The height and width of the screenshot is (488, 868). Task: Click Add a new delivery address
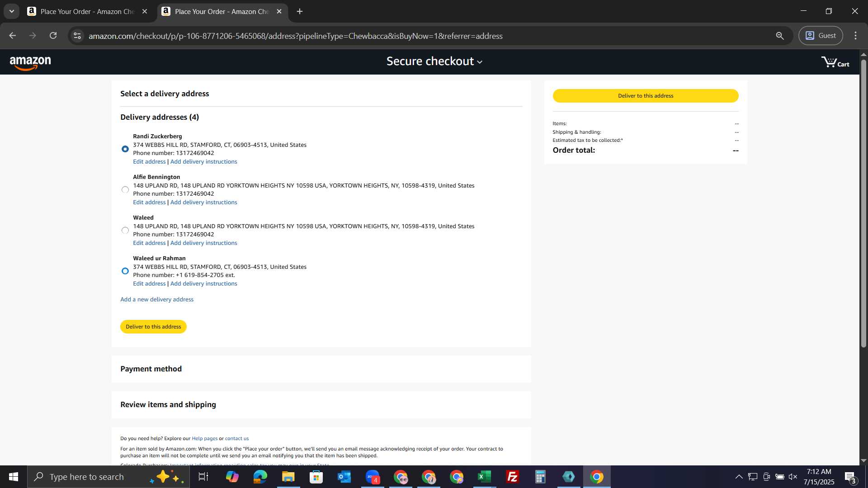(157, 300)
